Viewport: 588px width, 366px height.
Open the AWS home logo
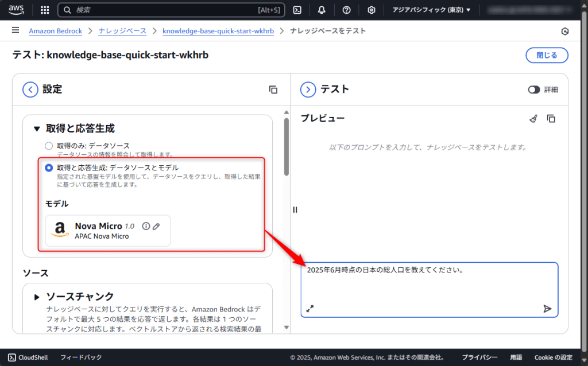click(17, 10)
